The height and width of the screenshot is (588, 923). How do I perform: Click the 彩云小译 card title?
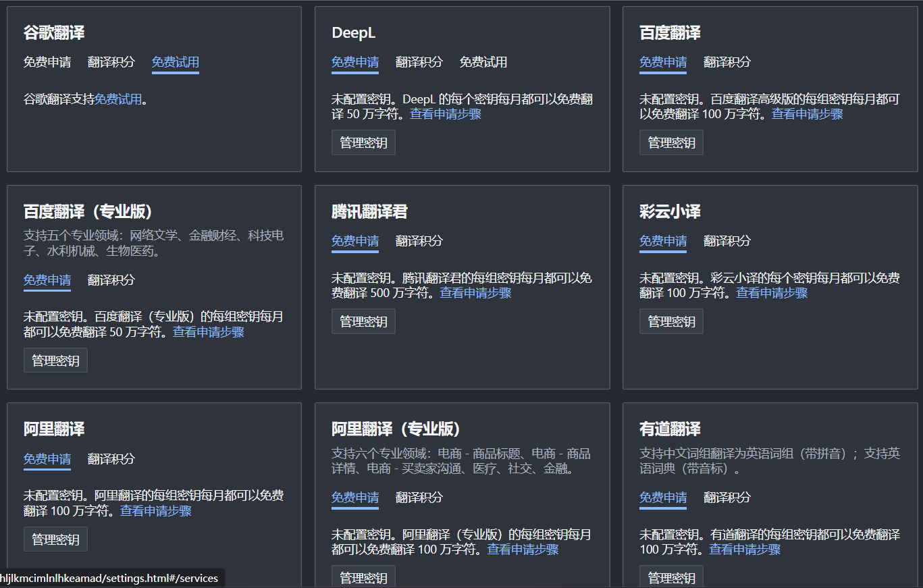coord(670,212)
